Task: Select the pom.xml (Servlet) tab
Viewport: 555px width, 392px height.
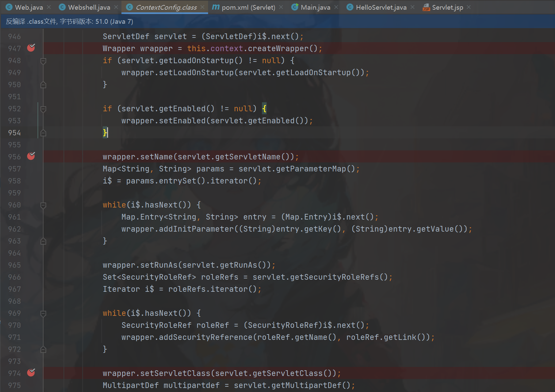Action: point(248,7)
